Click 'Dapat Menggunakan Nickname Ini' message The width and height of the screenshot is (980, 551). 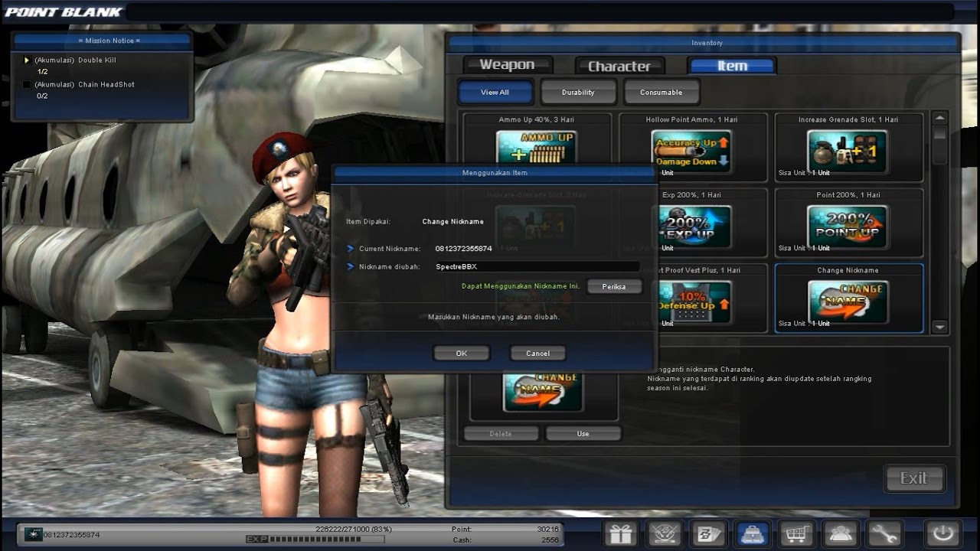[x=521, y=286]
